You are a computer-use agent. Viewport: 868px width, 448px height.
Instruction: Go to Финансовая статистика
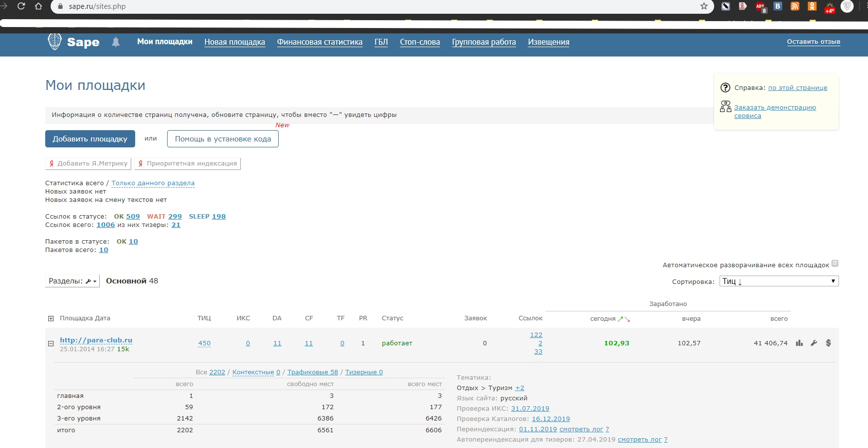click(x=319, y=42)
